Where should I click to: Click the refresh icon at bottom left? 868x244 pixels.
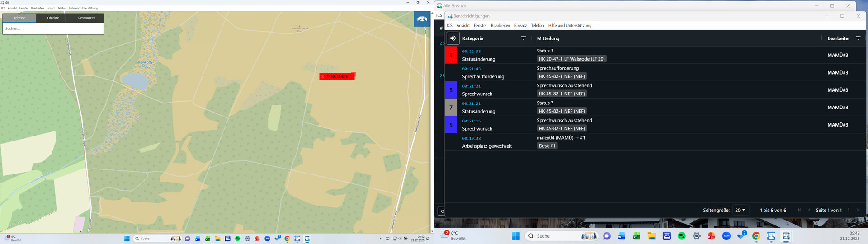pos(442,211)
